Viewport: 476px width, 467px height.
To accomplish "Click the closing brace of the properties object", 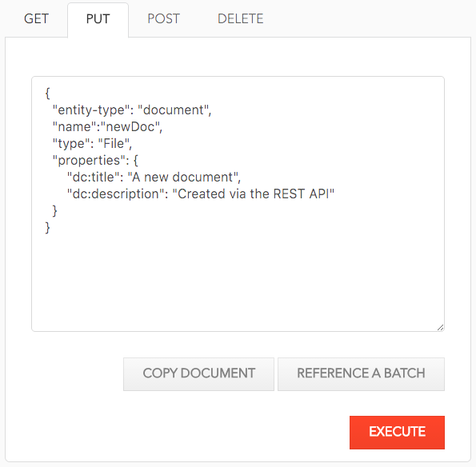I will 54,211.
